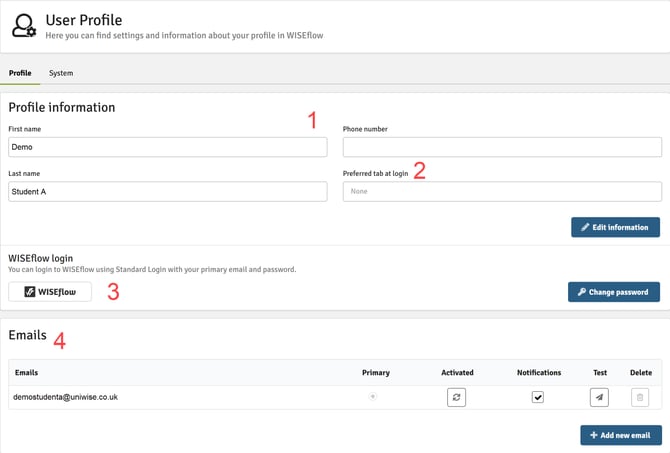Click the Delete trash icon for demostudenta email

pos(640,397)
